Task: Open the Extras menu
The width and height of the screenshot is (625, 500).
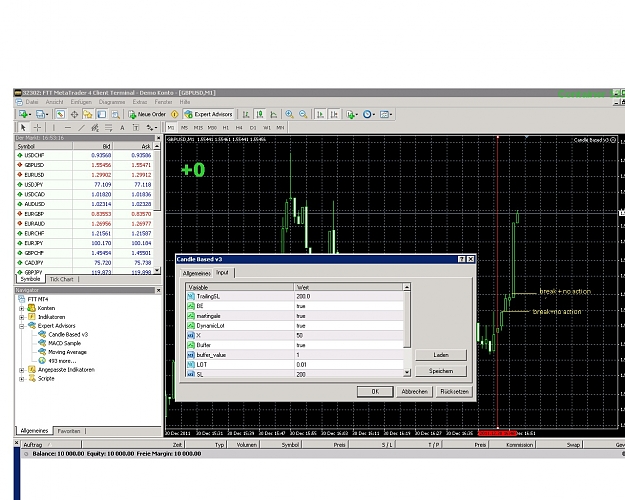Action: click(x=140, y=102)
